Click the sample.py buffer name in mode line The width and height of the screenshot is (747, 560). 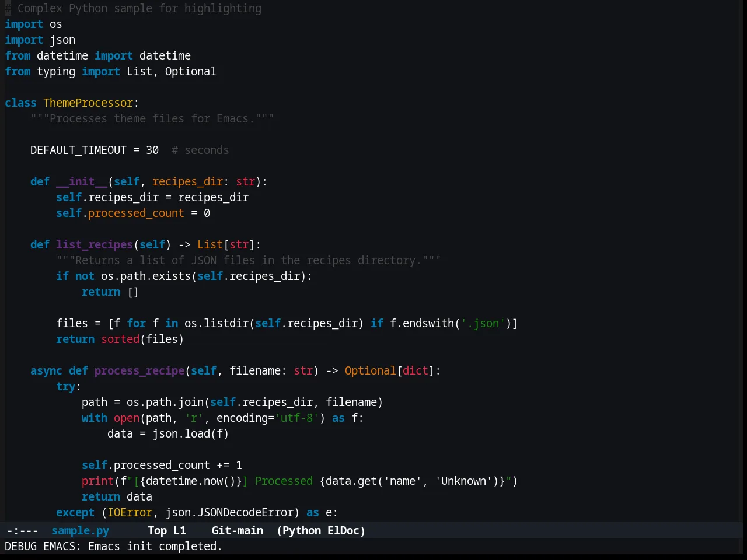click(80, 530)
